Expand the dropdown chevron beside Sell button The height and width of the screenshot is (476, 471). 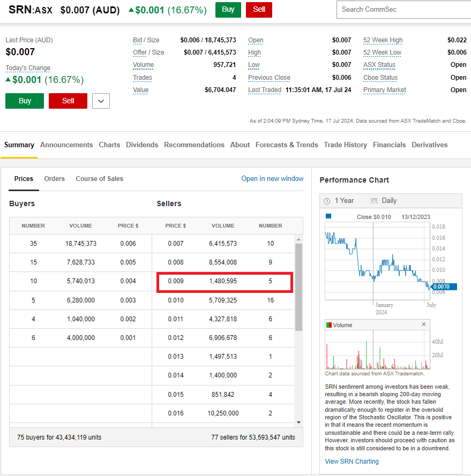point(101,101)
